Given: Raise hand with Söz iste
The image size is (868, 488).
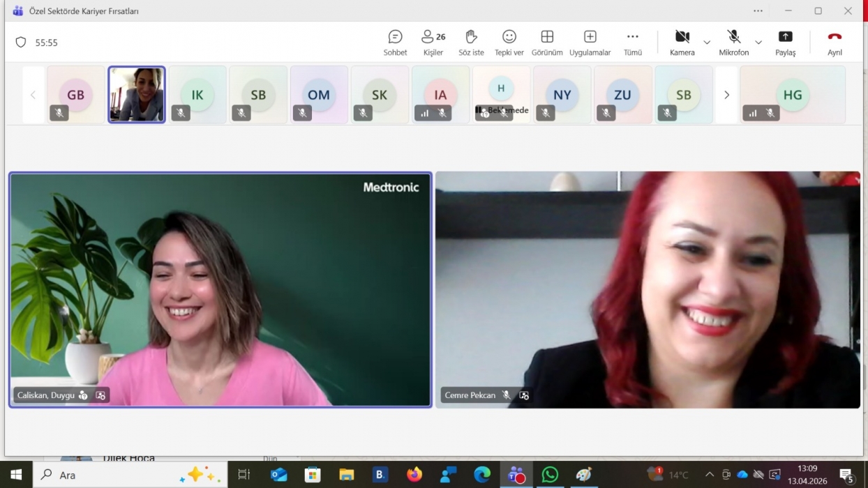Looking at the screenshot, I should [471, 43].
